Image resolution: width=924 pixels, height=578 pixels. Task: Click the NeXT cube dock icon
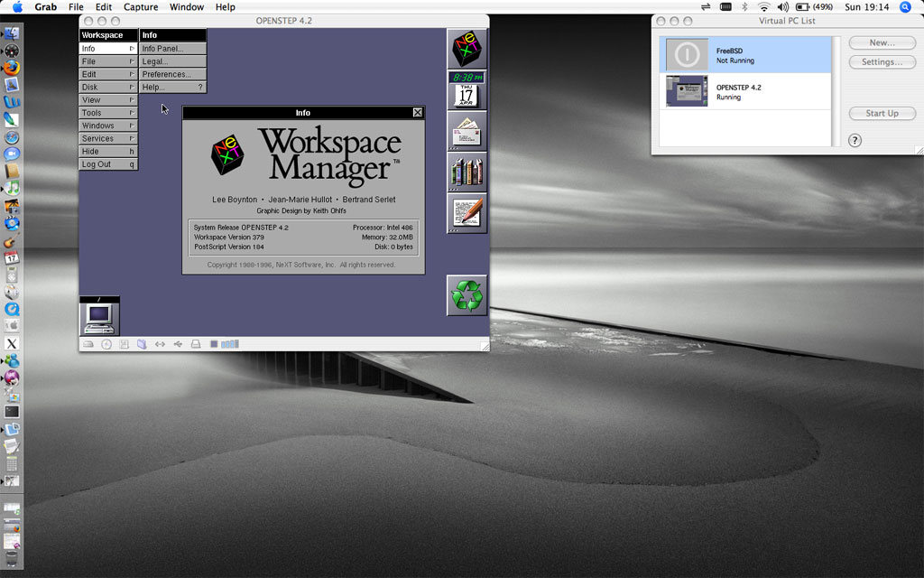tap(467, 48)
